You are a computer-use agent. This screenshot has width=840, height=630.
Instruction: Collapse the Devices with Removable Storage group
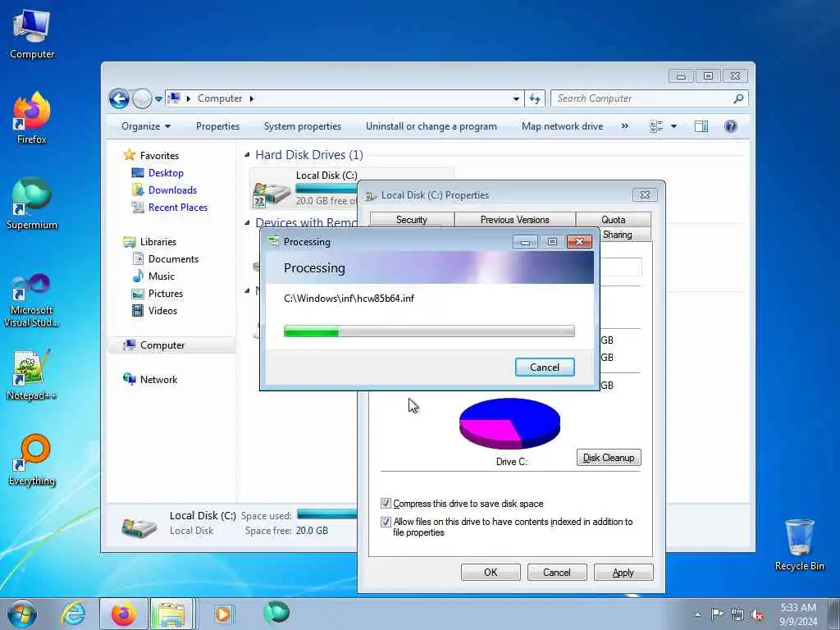[x=247, y=222]
